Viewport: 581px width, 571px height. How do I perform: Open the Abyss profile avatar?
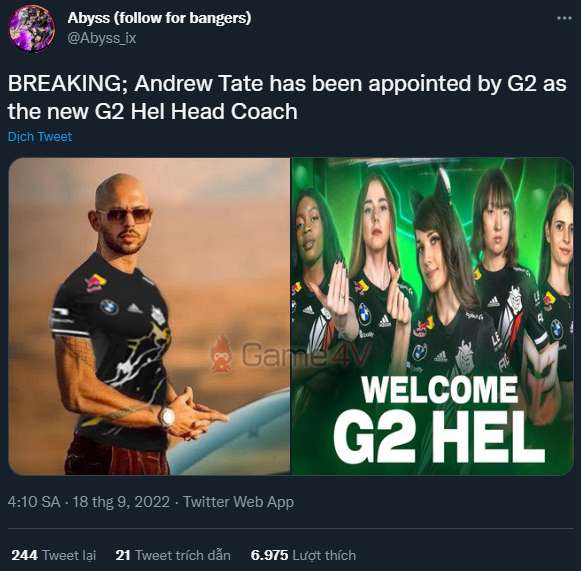click(32, 28)
